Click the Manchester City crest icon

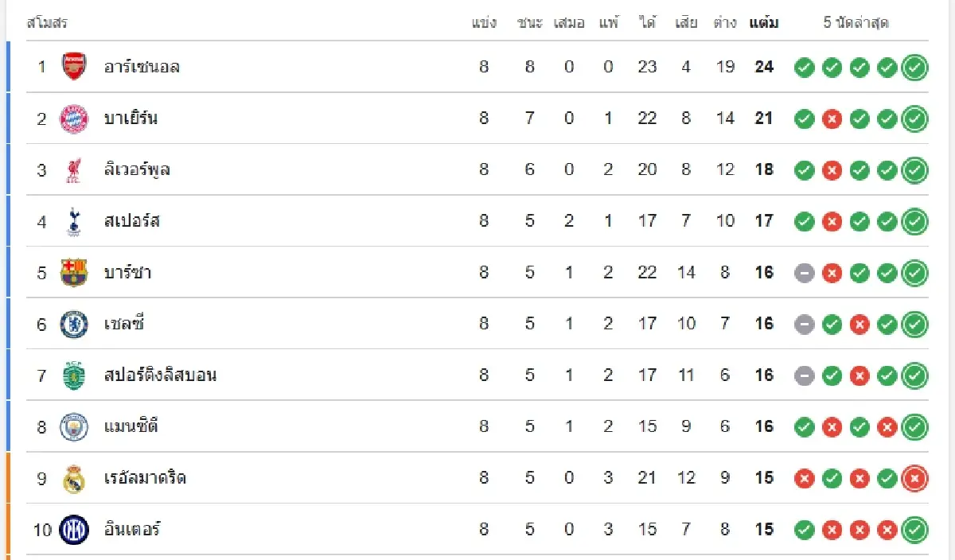[74, 427]
